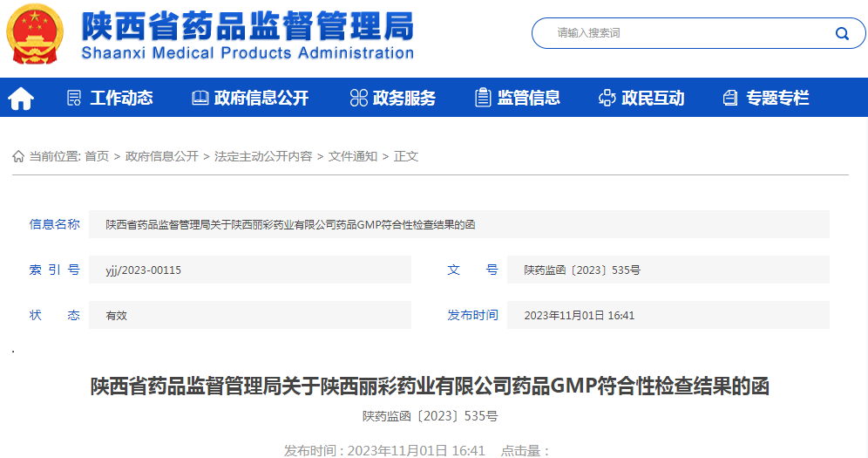Click the 工作动态 document icon
This screenshot has width=868, height=458.
pos(73,98)
